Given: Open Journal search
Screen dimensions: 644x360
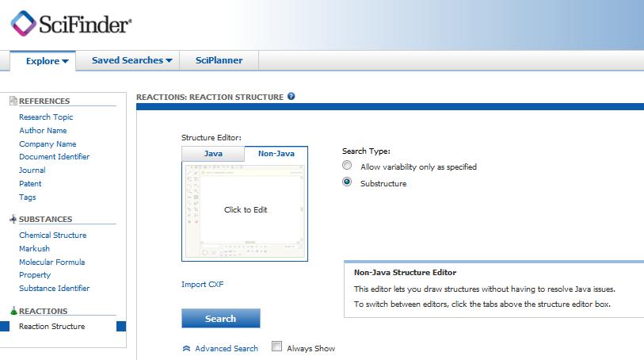Looking at the screenshot, I should (32, 170).
